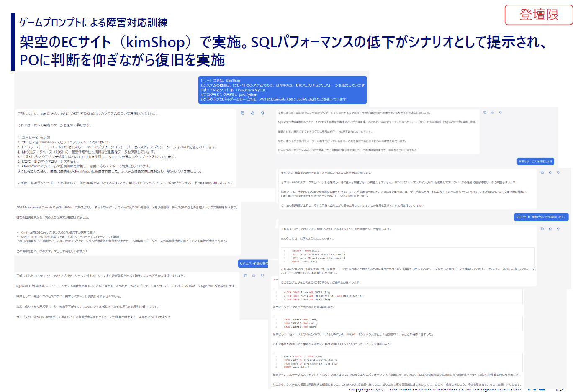
Task: Thumbs-up the SQLクエリ reply with SELECT code
Action: point(550,228)
